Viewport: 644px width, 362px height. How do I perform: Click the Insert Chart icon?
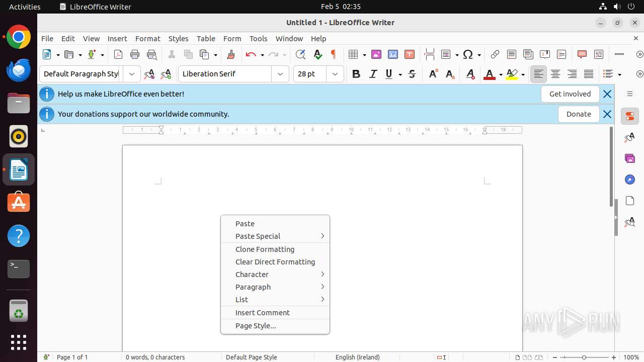click(393, 54)
